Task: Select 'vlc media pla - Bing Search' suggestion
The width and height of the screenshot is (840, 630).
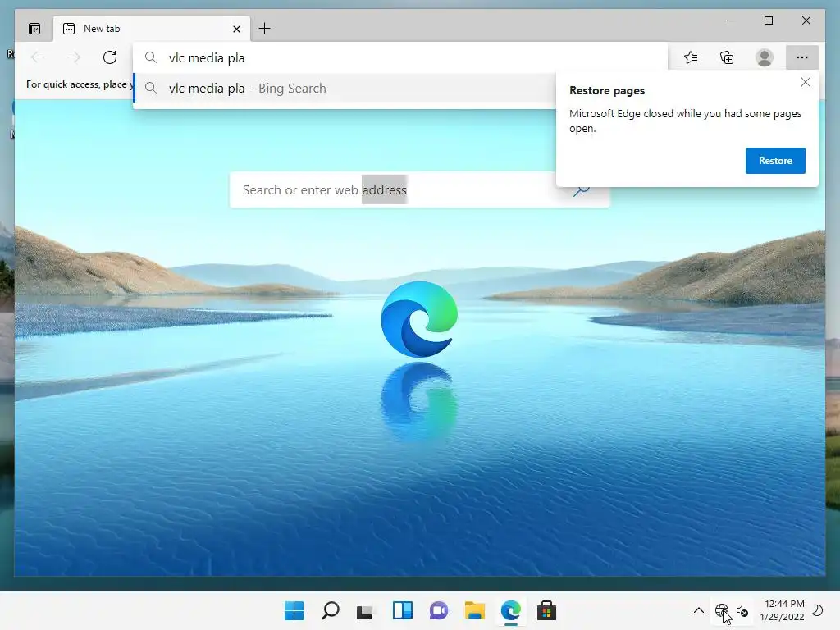Action: click(x=345, y=89)
